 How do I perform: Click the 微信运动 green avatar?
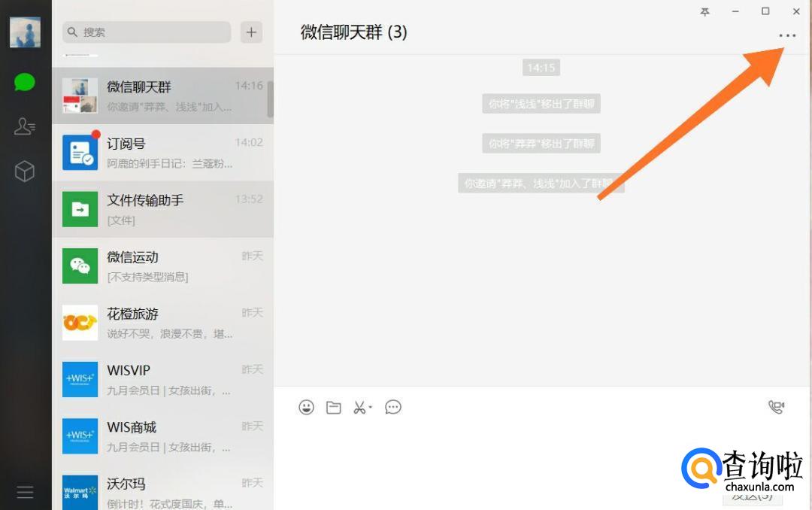click(x=80, y=266)
